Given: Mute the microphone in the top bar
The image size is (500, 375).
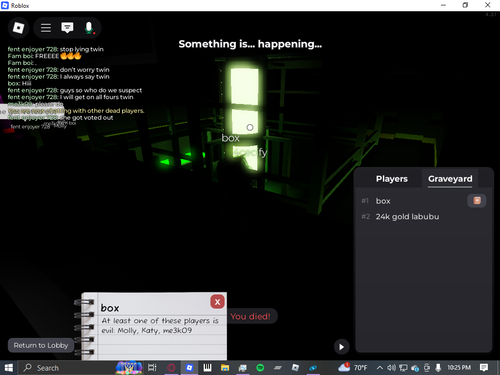Looking at the screenshot, I should pyautogui.click(x=89, y=28).
